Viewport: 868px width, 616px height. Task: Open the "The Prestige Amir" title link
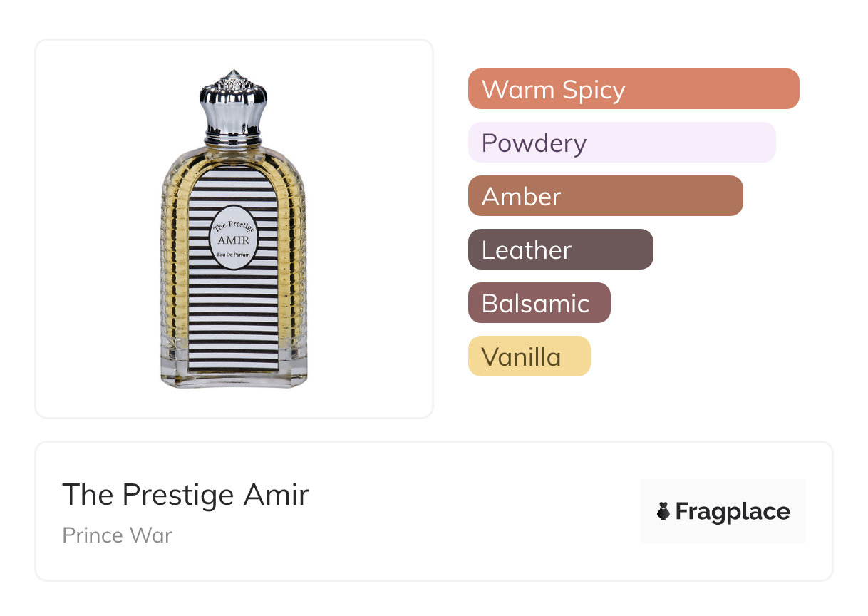tap(185, 495)
